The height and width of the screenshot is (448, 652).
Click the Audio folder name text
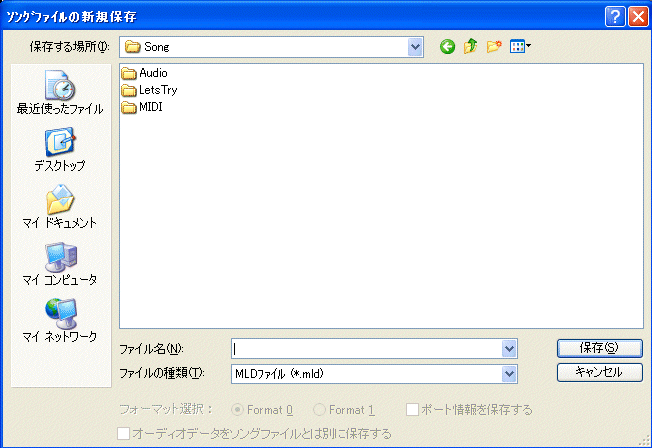[153, 73]
